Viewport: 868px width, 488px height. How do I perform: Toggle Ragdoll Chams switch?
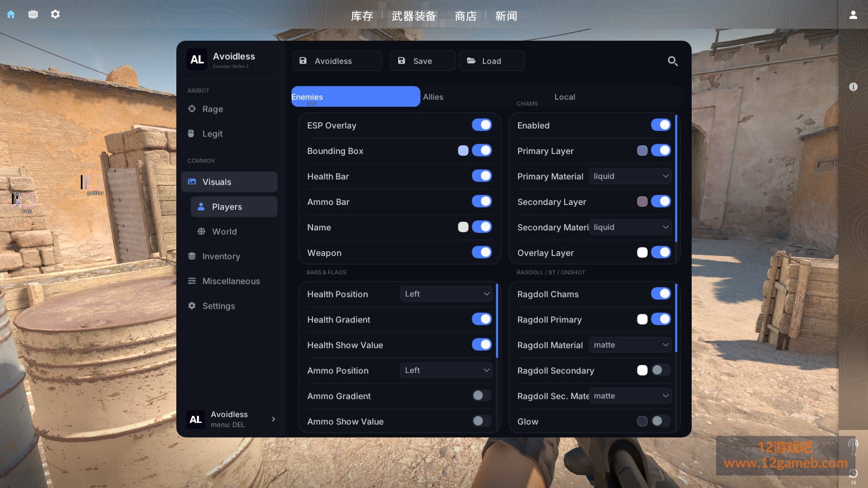(661, 294)
